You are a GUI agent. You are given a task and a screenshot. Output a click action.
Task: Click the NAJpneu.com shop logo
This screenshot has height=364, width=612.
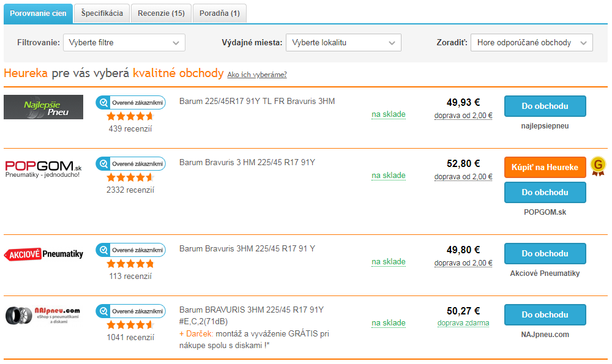[43, 316]
